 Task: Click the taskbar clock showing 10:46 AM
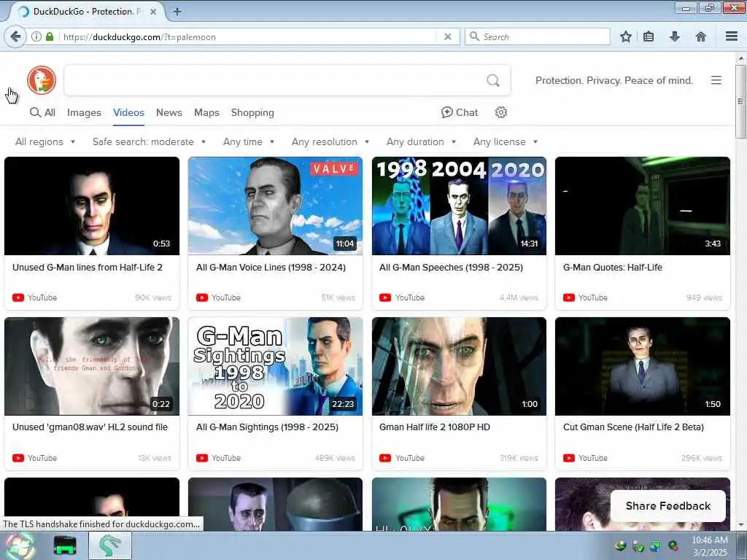[709, 546]
